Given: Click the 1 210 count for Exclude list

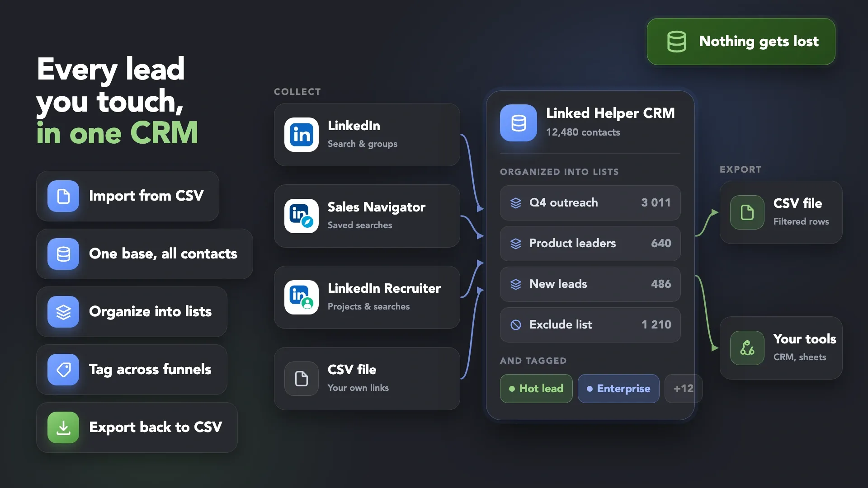Looking at the screenshot, I should 656,325.
